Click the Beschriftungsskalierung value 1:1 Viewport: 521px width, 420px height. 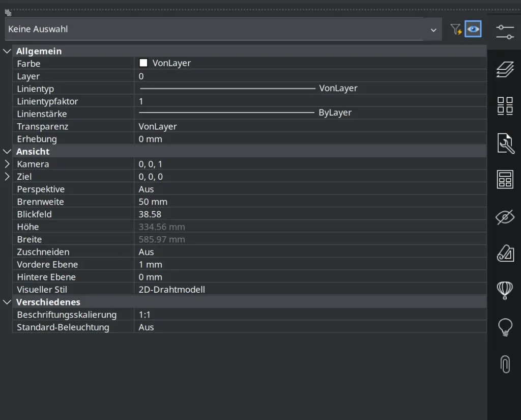310,315
